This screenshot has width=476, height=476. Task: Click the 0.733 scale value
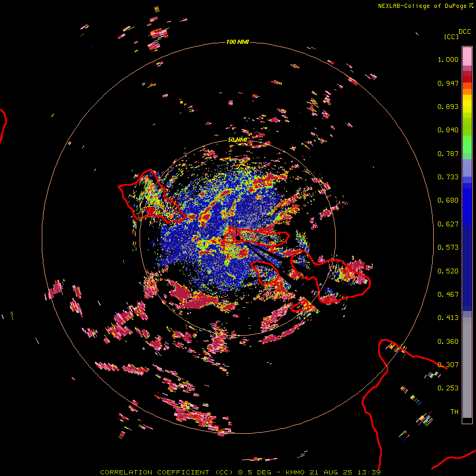click(448, 177)
